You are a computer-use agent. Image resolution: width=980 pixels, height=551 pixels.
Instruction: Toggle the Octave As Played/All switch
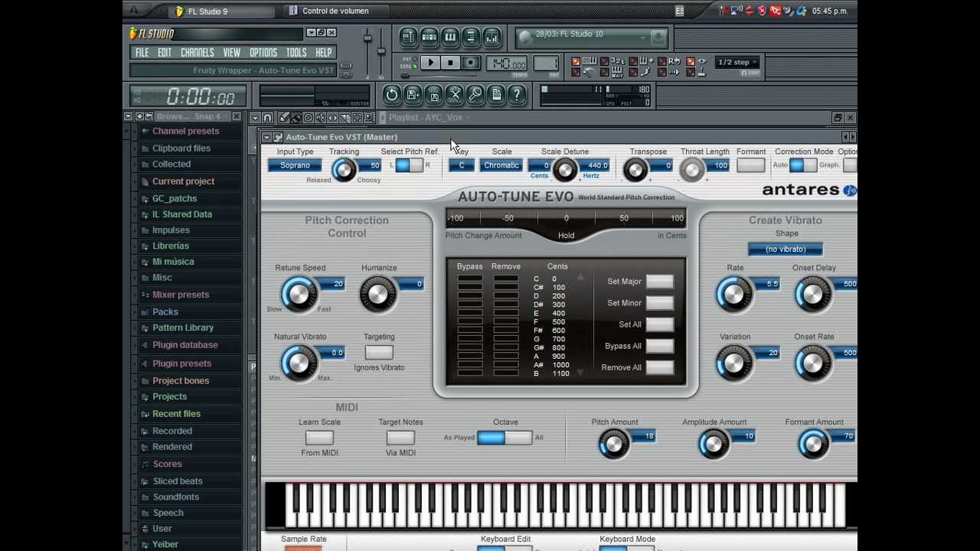tap(505, 437)
